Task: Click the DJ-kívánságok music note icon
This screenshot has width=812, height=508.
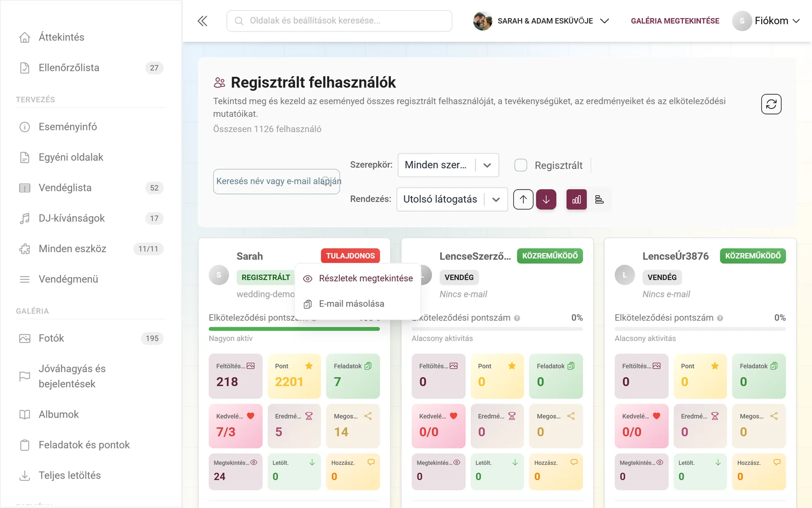Action: click(x=25, y=218)
